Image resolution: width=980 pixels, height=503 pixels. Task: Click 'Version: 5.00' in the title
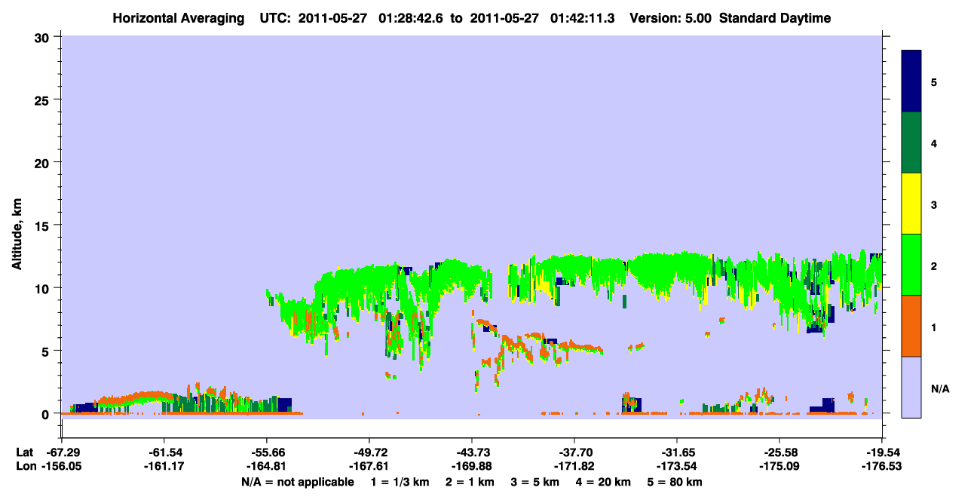[x=672, y=18]
